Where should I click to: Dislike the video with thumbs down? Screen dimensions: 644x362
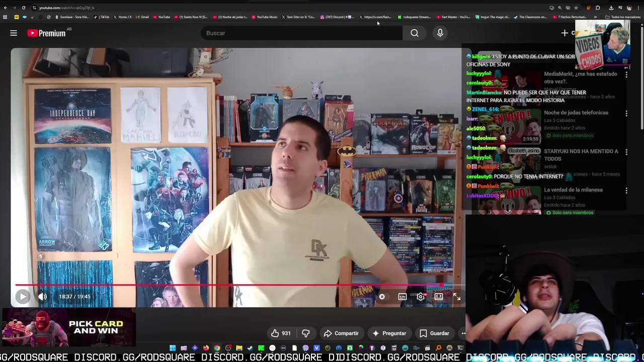pos(305,333)
